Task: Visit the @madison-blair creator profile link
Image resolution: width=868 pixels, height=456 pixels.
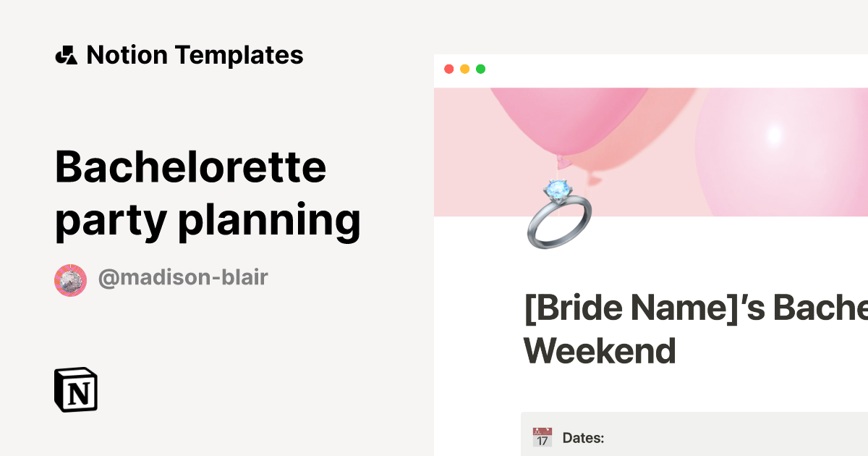Action: [183, 278]
